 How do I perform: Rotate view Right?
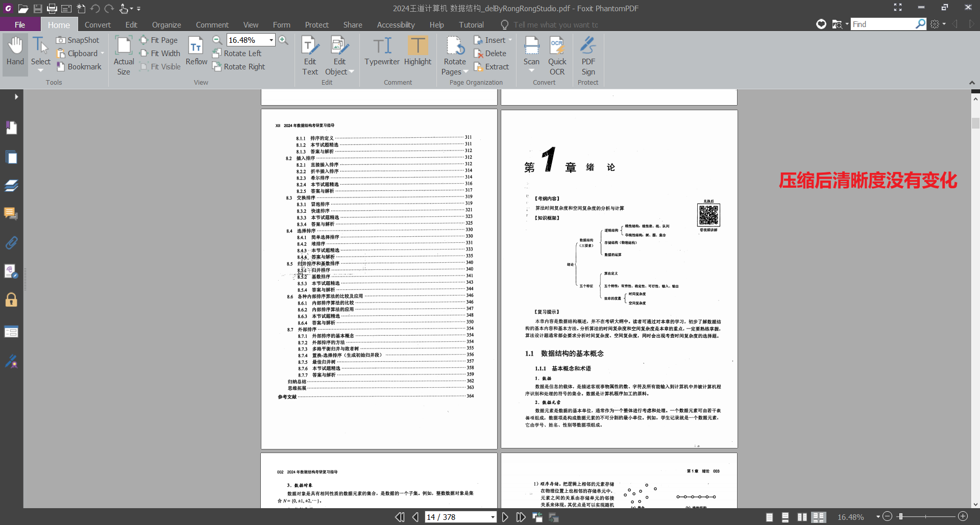tap(239, 67)
